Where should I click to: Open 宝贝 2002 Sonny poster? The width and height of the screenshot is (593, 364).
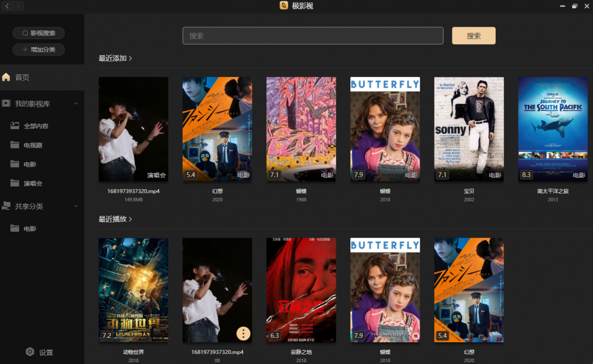[469, 129]
